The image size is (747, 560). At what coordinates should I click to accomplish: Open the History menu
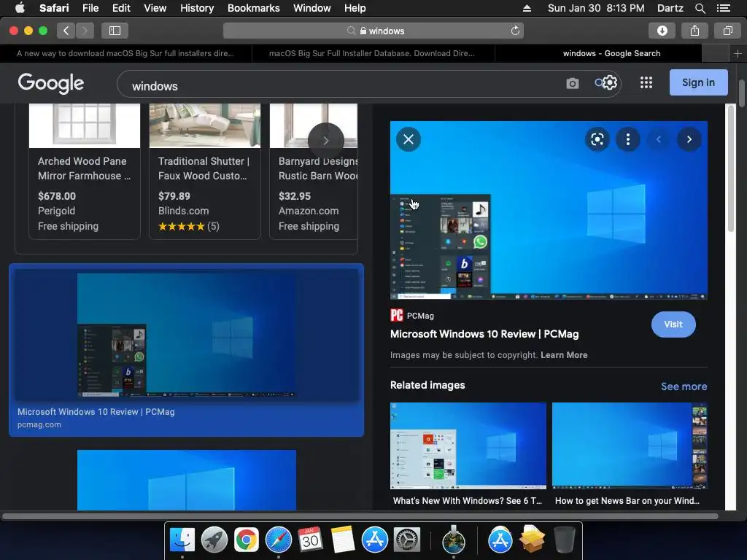coord(197,8)
